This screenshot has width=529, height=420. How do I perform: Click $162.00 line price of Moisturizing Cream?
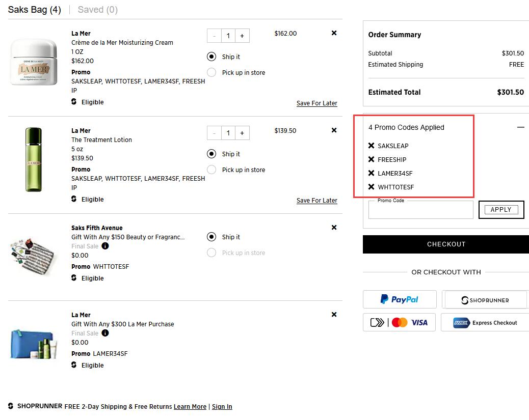(285, 34)
